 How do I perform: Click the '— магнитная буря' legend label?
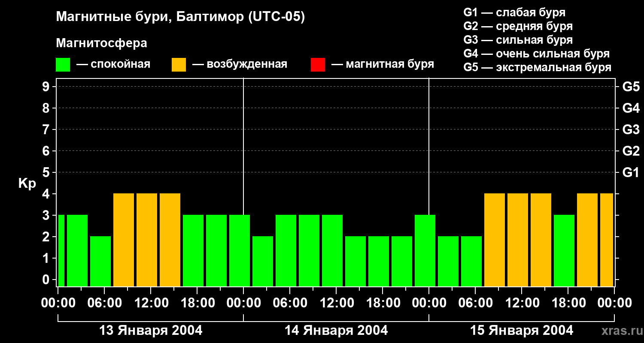tap(383, 64)
